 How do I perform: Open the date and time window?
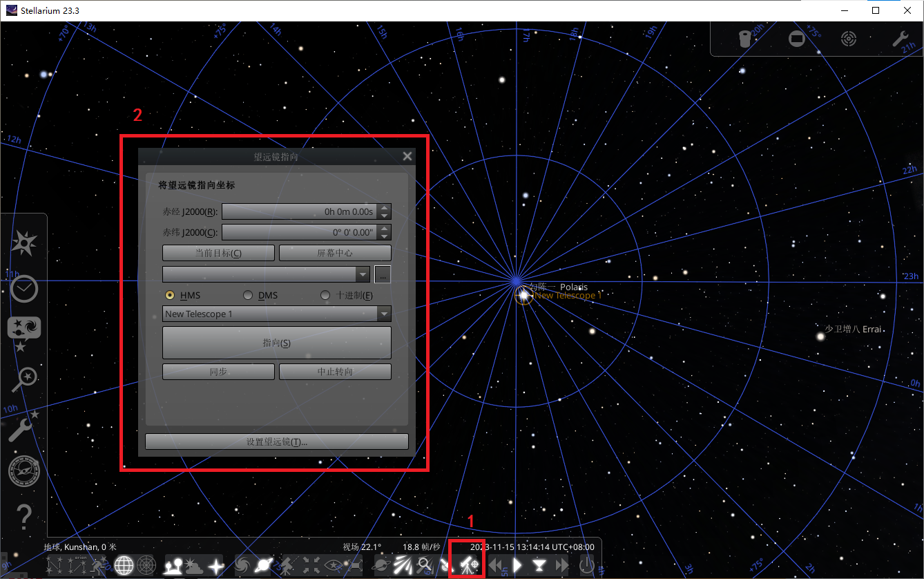[x=24, y=287]
